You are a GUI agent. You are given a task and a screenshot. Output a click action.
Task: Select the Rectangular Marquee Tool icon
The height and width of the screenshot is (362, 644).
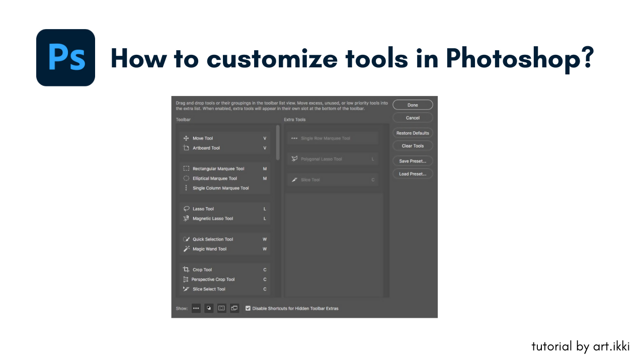pos(186,169)
